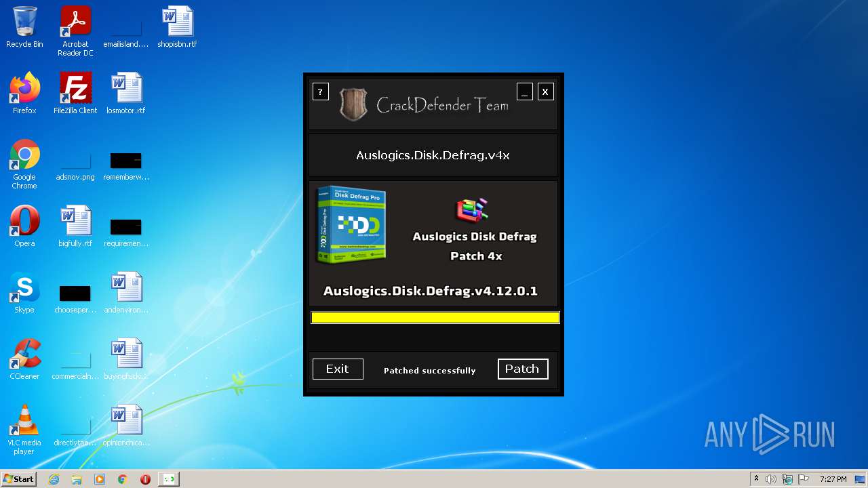Open the Windows Start menu

click(x=19, y=479)
